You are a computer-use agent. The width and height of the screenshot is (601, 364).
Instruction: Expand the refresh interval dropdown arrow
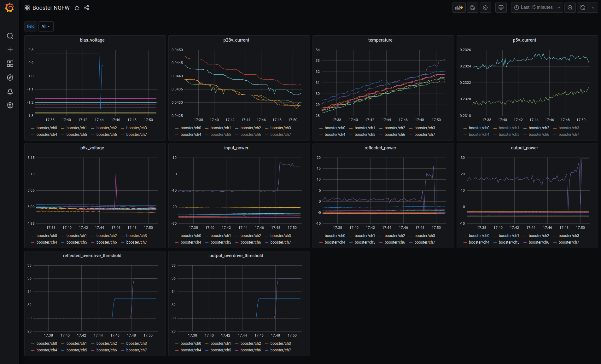(593, 8)
